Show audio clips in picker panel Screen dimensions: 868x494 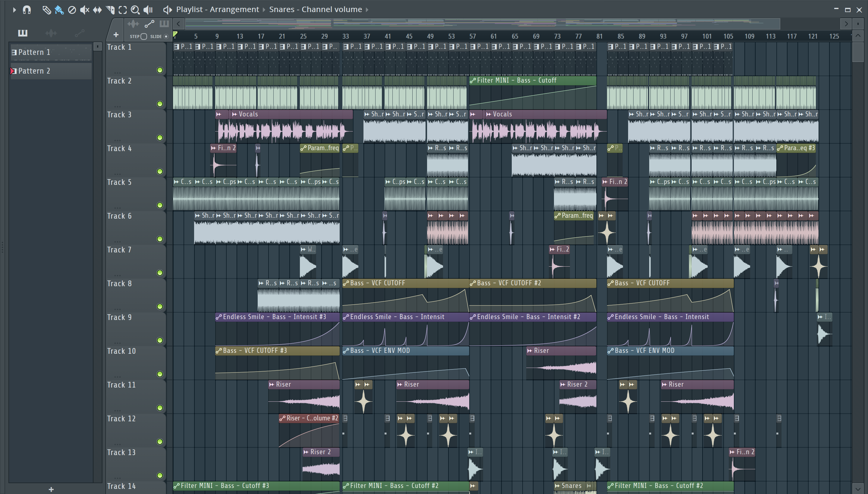tap(51, 33)
